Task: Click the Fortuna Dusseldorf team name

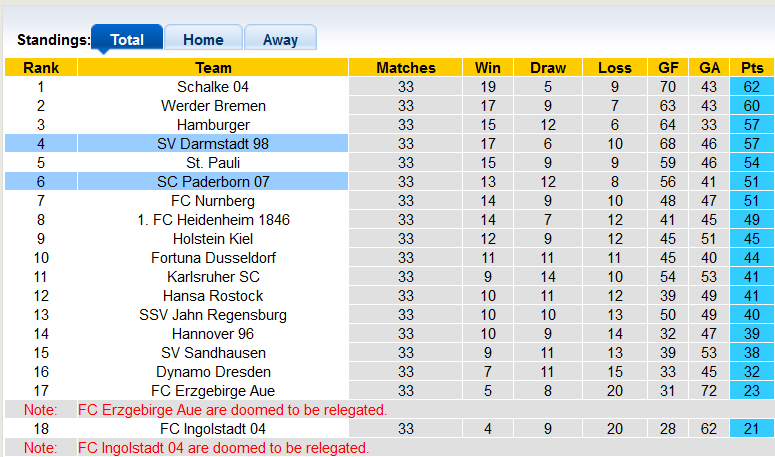Action: coord(213,258)
